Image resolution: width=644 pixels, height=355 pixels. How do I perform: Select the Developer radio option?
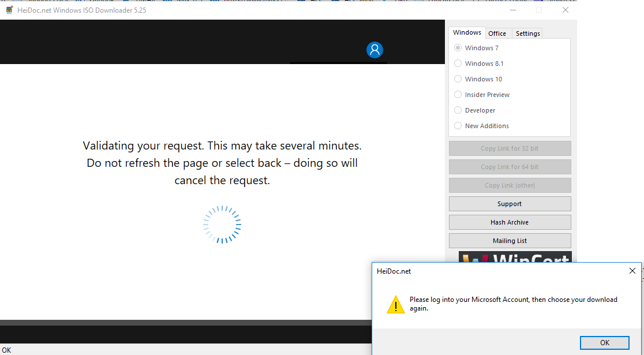click(458, 110)
